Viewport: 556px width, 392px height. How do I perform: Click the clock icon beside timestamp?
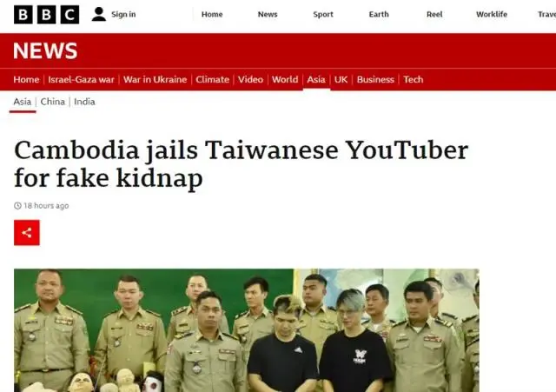click(x=17, y=206)
